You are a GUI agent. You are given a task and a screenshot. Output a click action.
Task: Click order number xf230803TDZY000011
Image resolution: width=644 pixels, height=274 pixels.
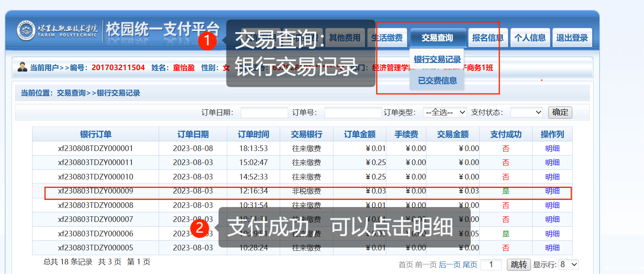[x=95, y=162]
